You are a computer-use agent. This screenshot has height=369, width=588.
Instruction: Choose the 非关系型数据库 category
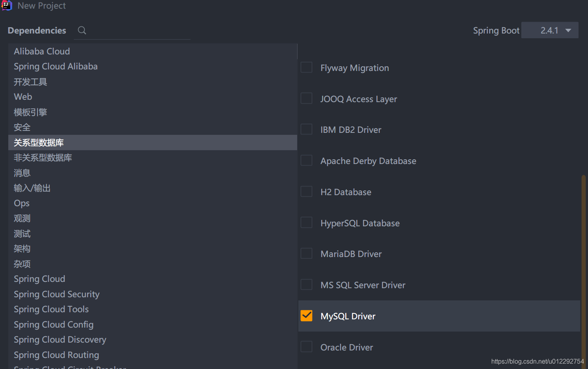click(x=153, y=158)
